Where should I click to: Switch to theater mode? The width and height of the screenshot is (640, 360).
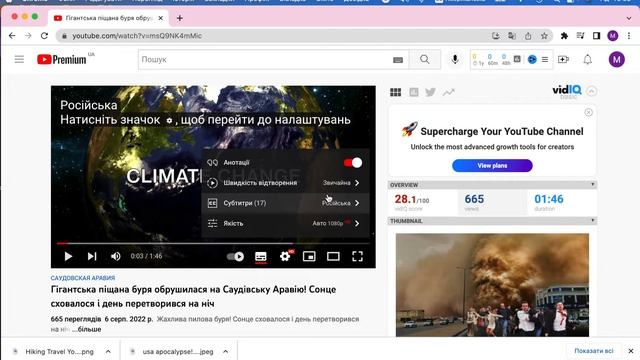pos(333,256)
